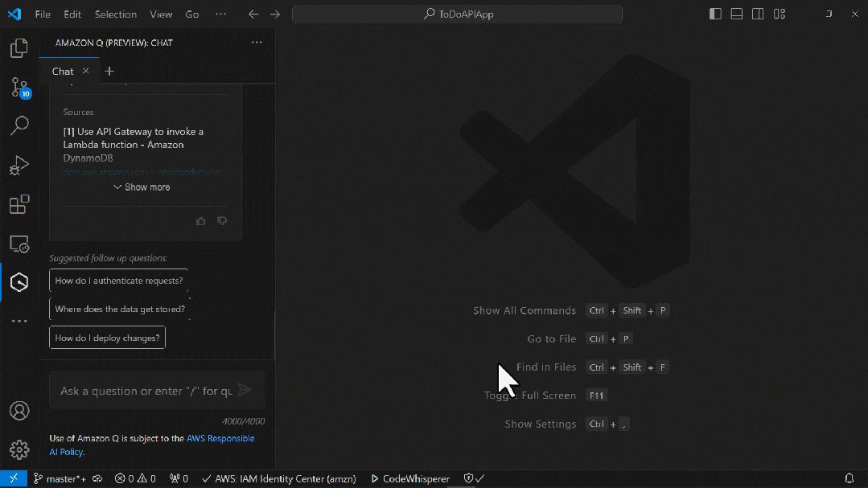
Task: Customize the editor layout
Action: [780, 14]
